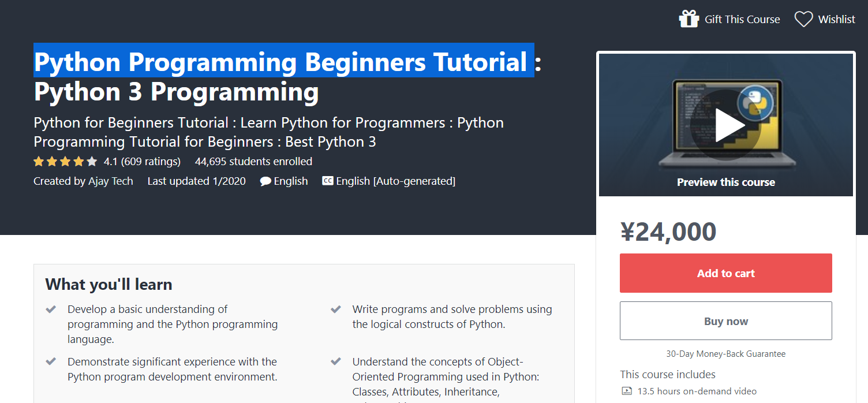Click the ¥24,000 price

click(x=668, y=232)
